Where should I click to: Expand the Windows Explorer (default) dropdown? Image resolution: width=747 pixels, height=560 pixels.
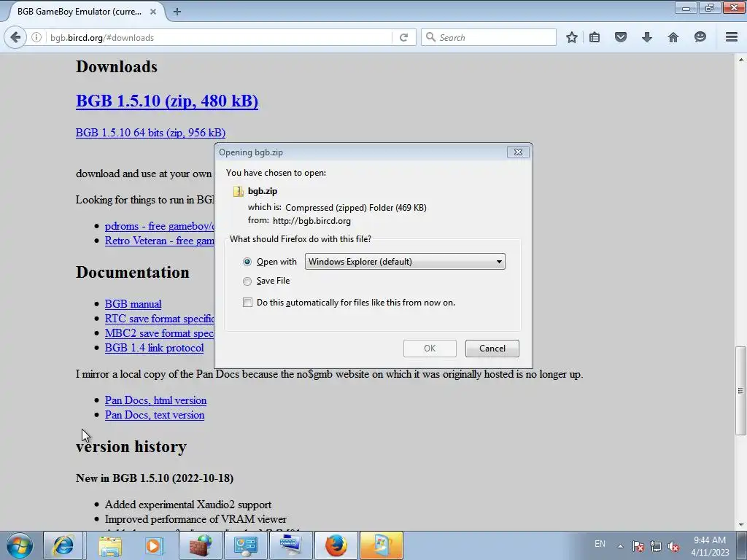405,262
